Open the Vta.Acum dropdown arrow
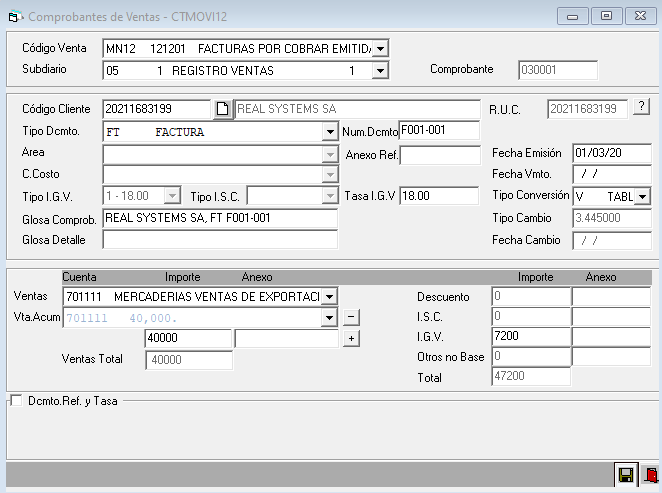 [330, 318]
